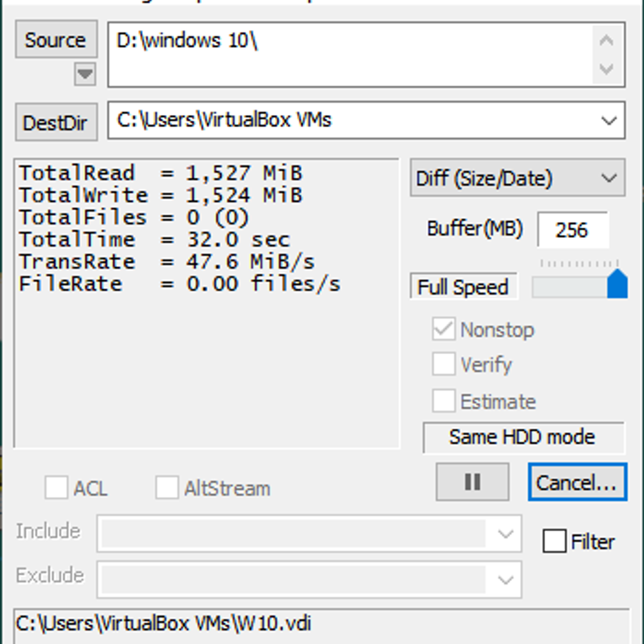Click the DestDir button
Image resolution: width=644 pixels, height=644 pixels.
56,122
